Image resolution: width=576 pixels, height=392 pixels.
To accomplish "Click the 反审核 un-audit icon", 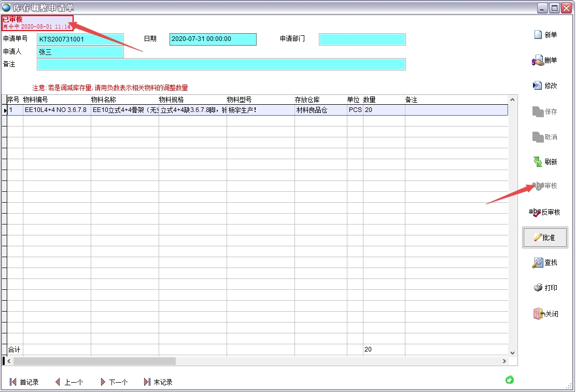I will (535, 212).
